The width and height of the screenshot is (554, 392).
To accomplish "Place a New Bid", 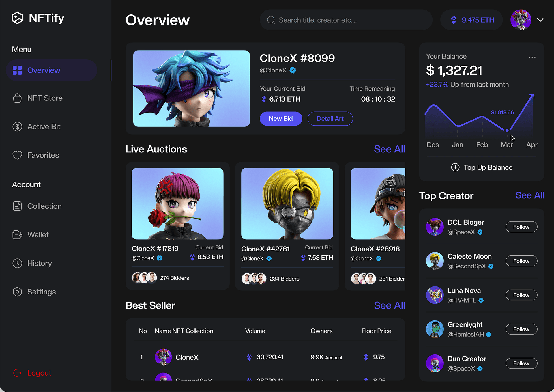I will click(281, 119).
